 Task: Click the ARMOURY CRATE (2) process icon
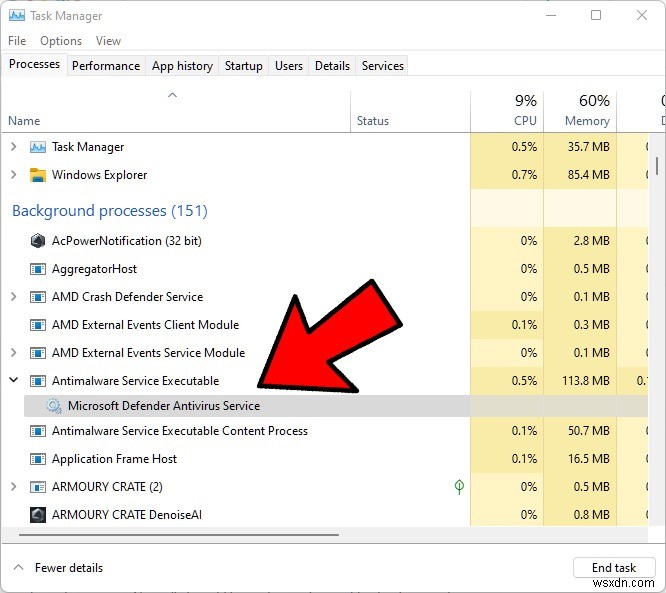(38, 487)
